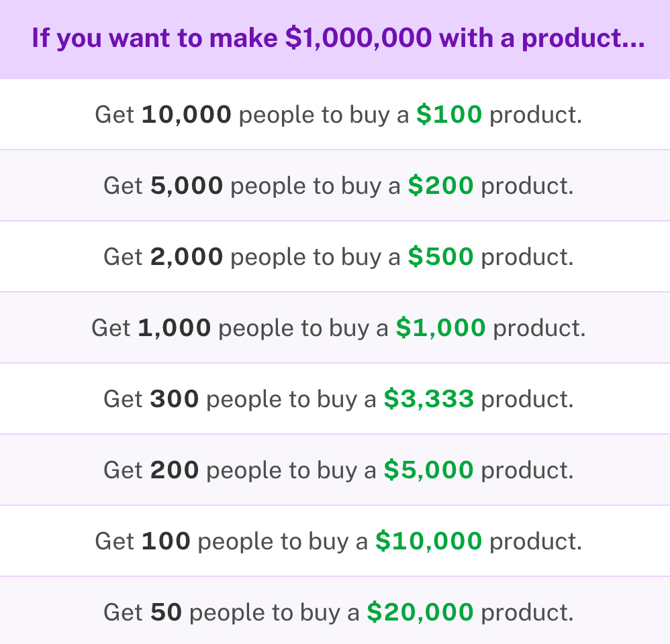Click the word "product" in the $3,333 row

(526, 399)
